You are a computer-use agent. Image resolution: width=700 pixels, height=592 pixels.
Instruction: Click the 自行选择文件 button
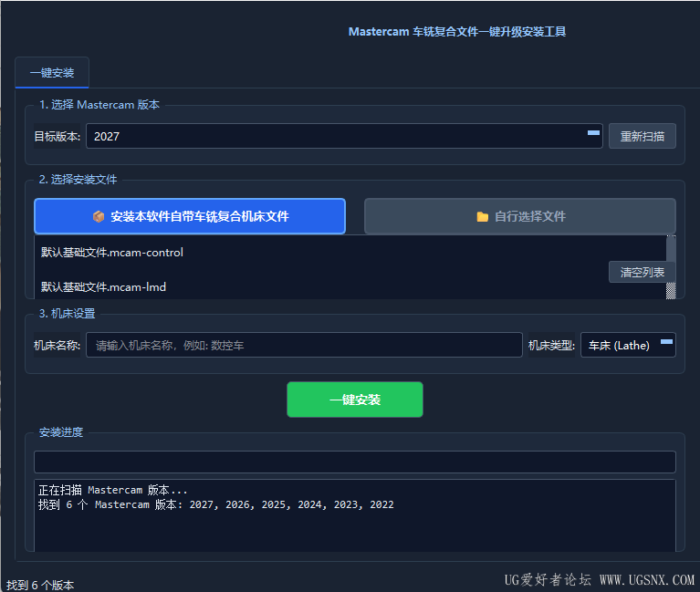(519, 216)
